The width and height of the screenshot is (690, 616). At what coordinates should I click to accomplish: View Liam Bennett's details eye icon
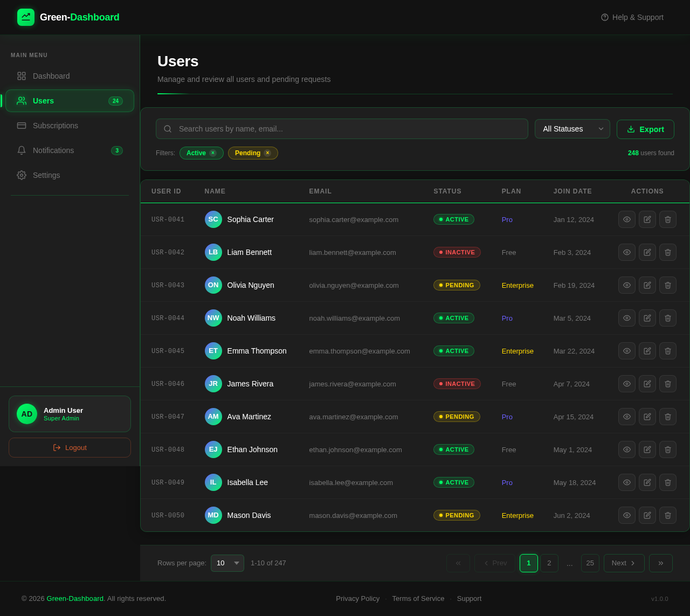click(x=627, y=252)
